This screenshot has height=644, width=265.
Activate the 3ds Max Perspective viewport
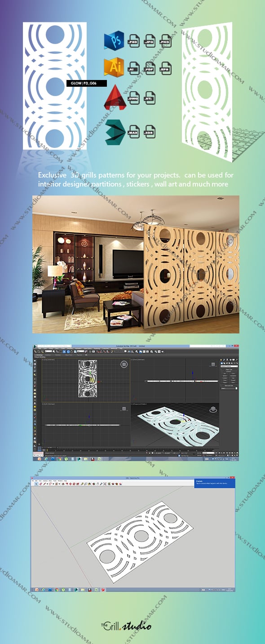pos(175,424)
